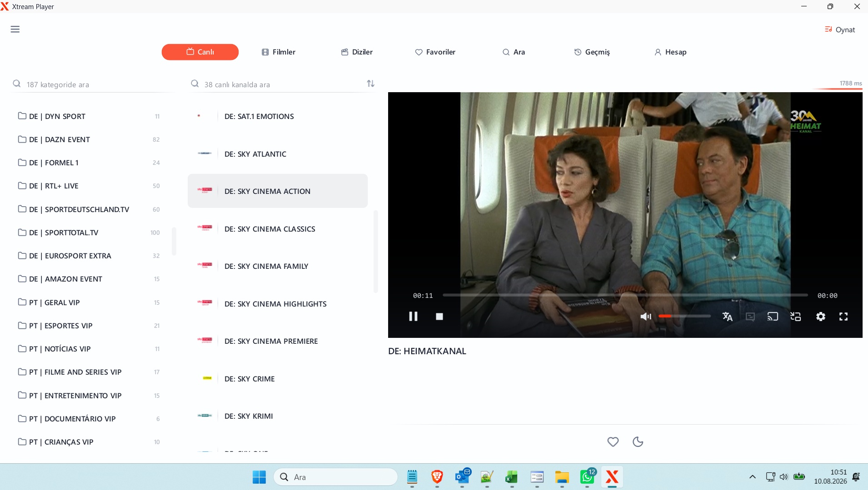
Task: Cast video to a device
Action: click(773, 317)
